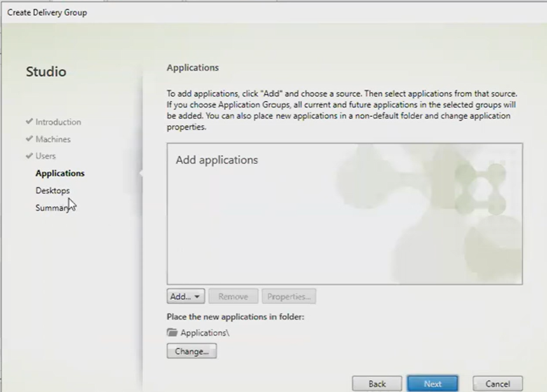Click the checkmark icon beside Introduction
547x392 pixels.
tap(29, 122)
